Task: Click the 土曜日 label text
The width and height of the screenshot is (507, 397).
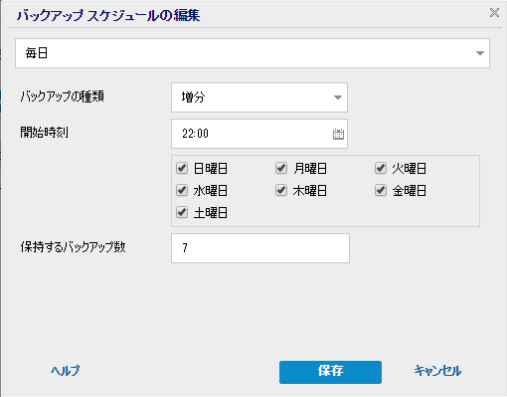Action: (211, 213)
